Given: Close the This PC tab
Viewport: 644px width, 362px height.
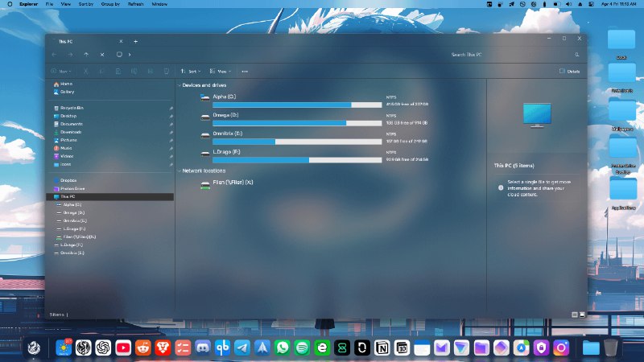Looking at the screenshot, I should (x=121, y=42).
